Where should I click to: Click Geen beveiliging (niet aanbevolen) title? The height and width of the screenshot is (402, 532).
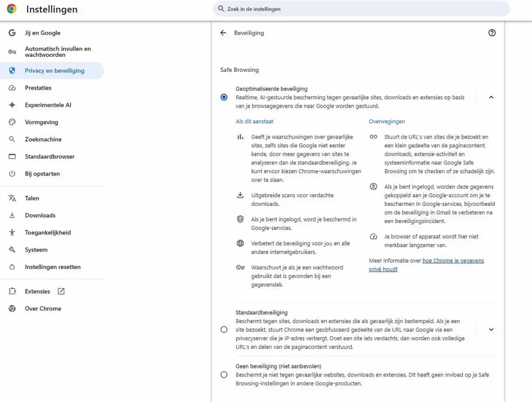(x=279, y=366)
